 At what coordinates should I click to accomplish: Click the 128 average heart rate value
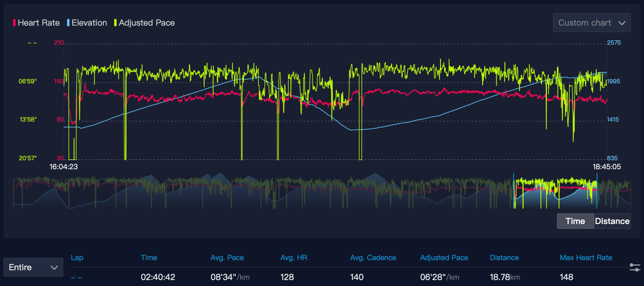pyautogui.click(x=287, y=277)
